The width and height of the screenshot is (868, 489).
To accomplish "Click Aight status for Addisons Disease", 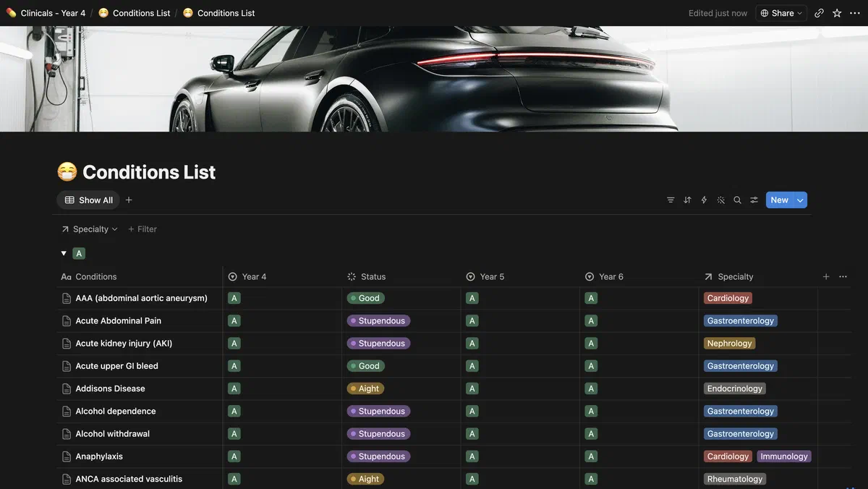I will (365, 388).
